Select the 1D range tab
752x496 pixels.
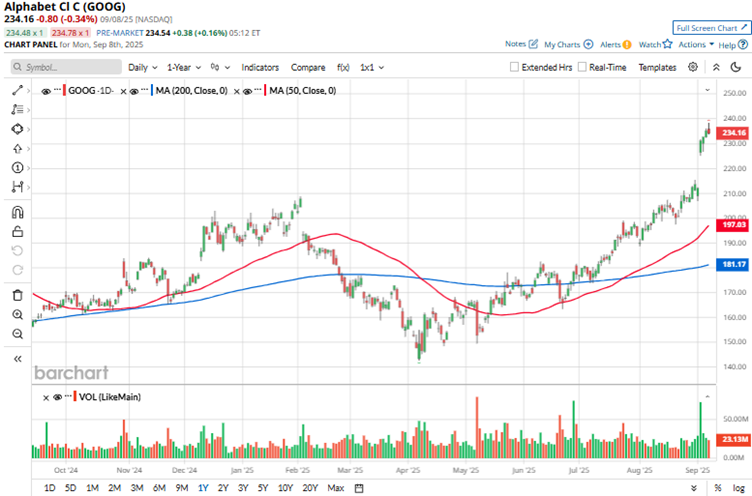click(x=49, y=488)
